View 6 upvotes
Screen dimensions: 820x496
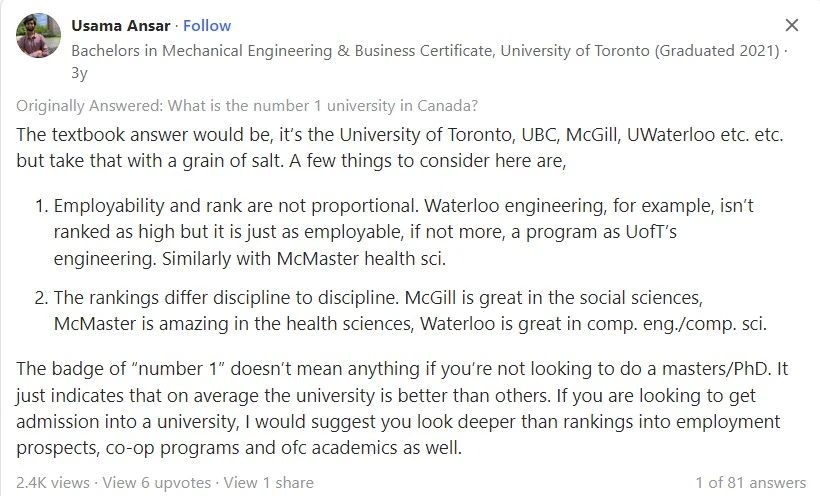156,482
